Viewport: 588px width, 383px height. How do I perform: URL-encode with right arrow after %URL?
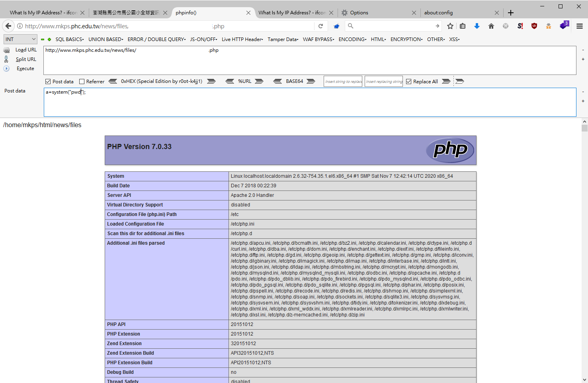tap(259, 81)
